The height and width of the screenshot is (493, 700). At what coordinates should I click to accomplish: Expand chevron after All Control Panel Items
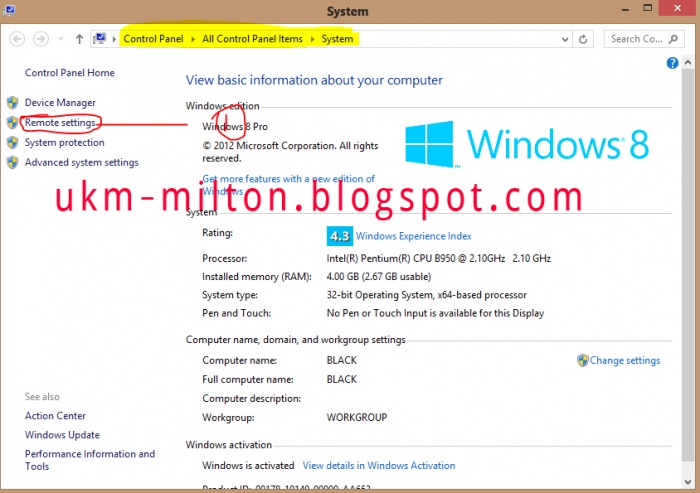(312, 39)
